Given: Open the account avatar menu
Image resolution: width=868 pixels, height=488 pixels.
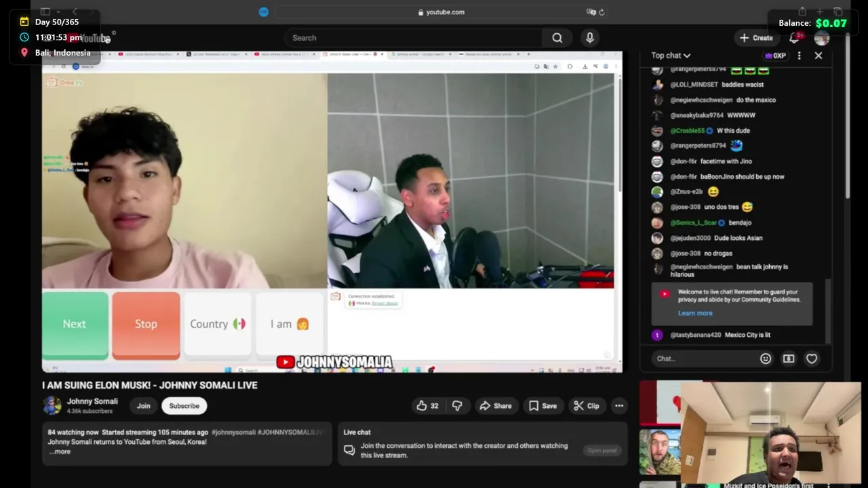Looking at the screenshot, I should (x=822, y=38).
